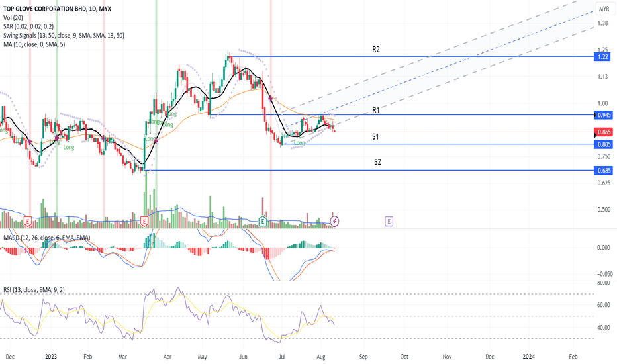Screen dimensions: 617x364
Task: Click the 0.805 blue price tag
Action: pyautogui.click(x=604, y=144)
